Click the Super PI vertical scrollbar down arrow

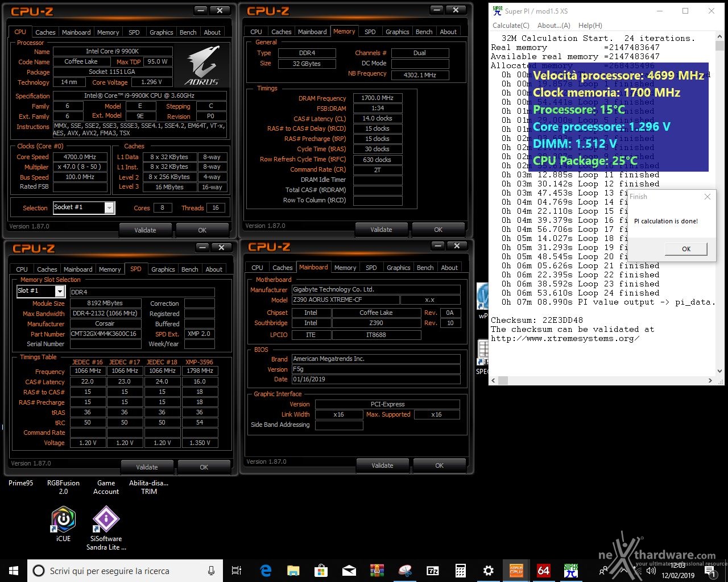[719, 371]
